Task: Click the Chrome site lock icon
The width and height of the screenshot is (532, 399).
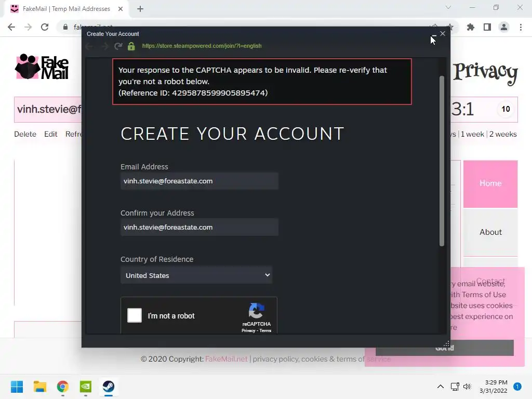Action: coord(65,27)
